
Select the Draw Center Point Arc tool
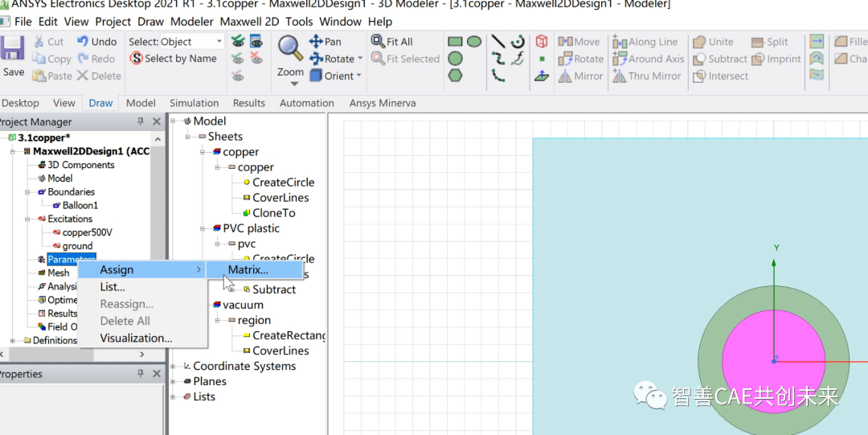518,42
